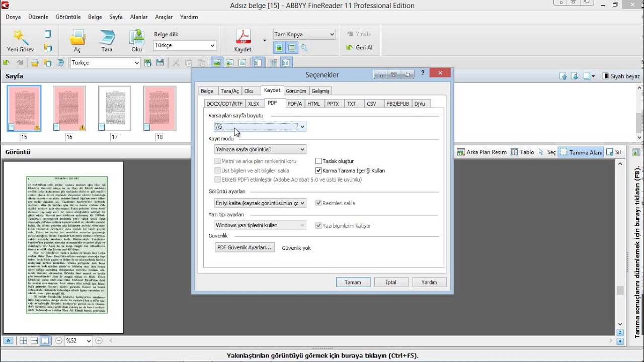Toggle Etiketli PDF'i etkinleştir checkbox

point(218,179)
